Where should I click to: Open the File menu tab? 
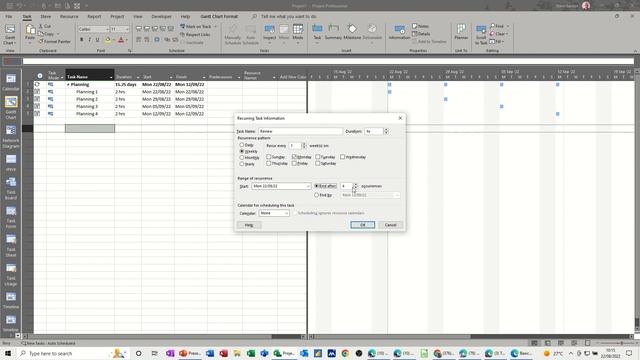pos(9,16)
